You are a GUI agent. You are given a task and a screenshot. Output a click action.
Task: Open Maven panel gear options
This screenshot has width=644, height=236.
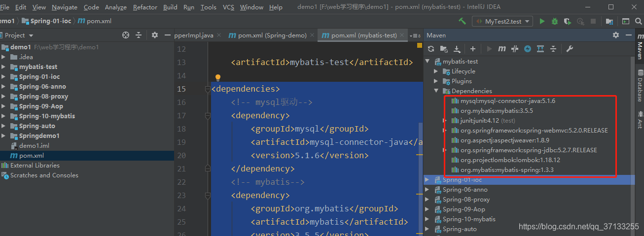(x=615, y=35)
